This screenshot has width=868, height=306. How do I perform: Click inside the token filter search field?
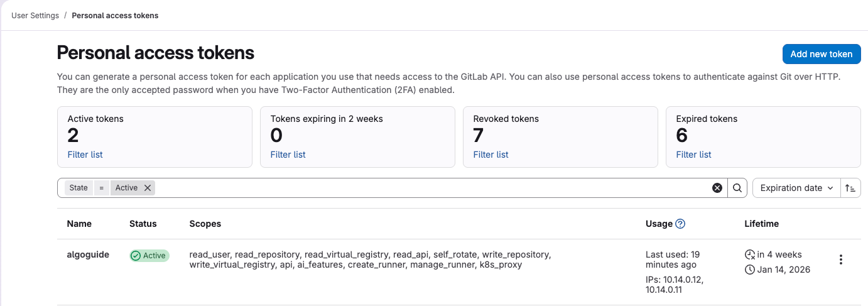(x=427, y=188)
